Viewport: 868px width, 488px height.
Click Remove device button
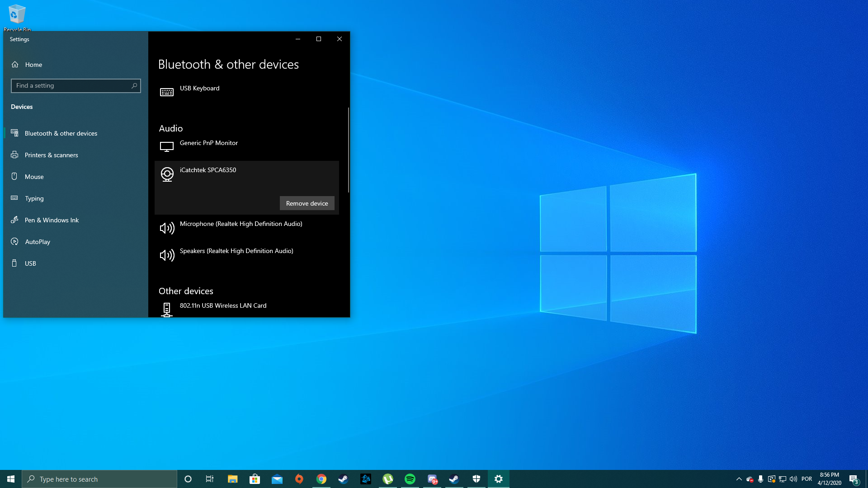click(307, 203)
